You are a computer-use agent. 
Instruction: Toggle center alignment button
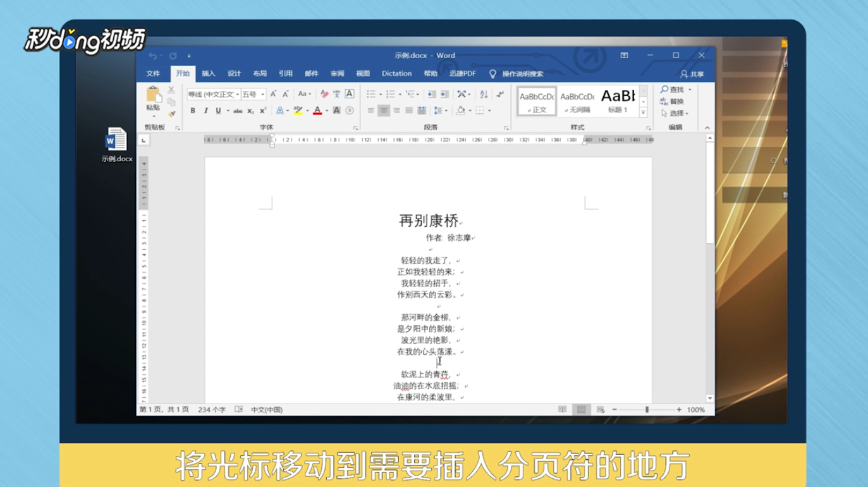384,111
